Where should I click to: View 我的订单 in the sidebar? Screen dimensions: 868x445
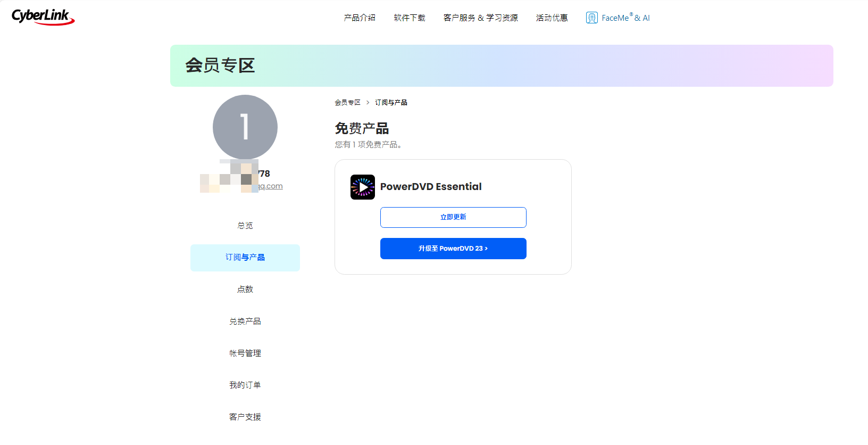[x=245, y=385]
